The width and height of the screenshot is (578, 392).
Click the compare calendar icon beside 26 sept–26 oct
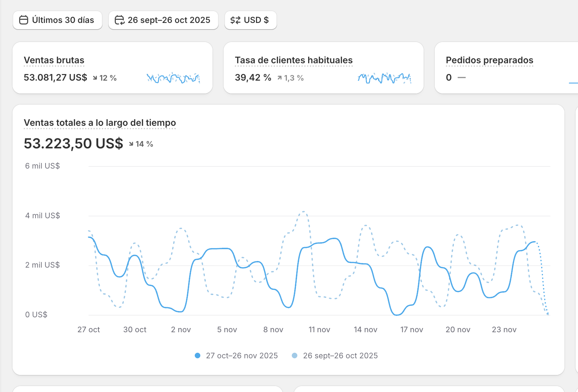(x=120, y=20)
